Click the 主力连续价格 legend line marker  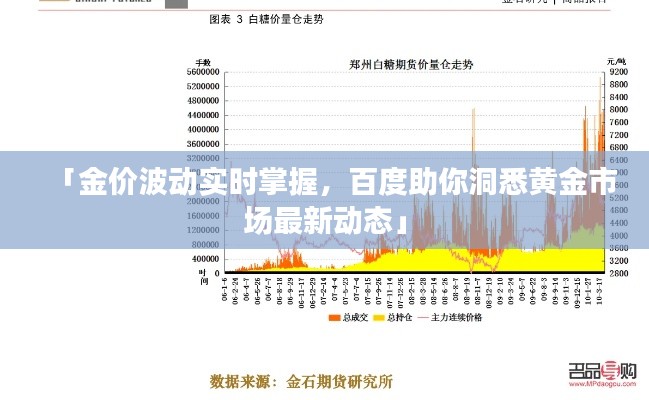tap(423, 318)
